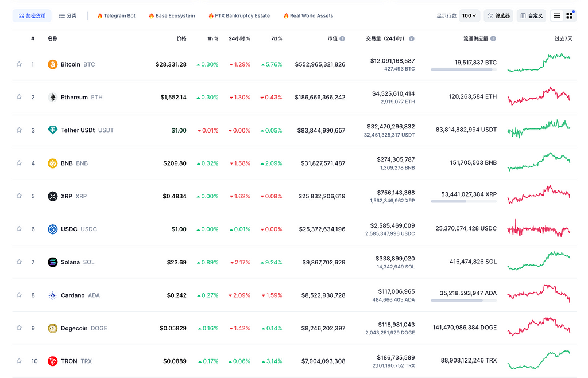Open Solana's 7-day sparkline chart
This screenshot has width=588, height=378.
[539, 261]
